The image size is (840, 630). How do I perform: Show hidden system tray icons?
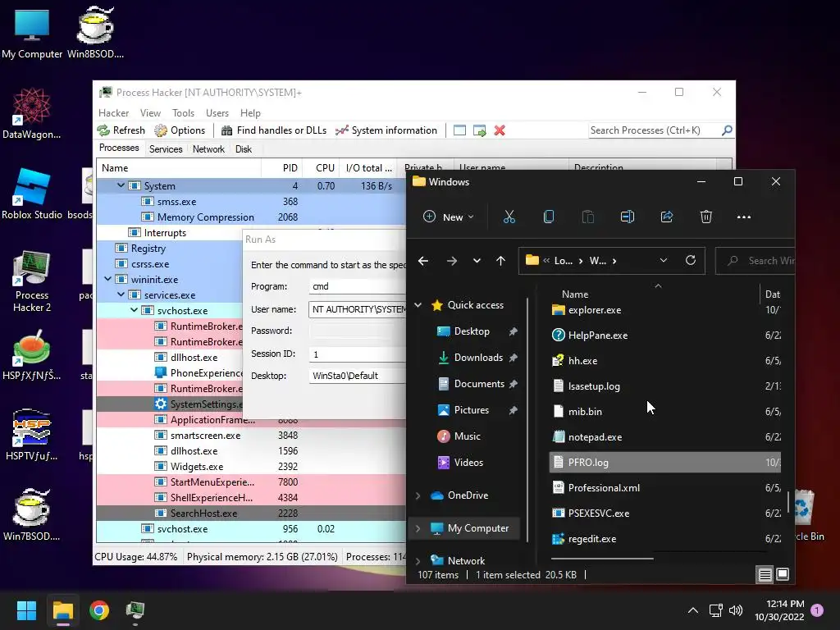692,610
